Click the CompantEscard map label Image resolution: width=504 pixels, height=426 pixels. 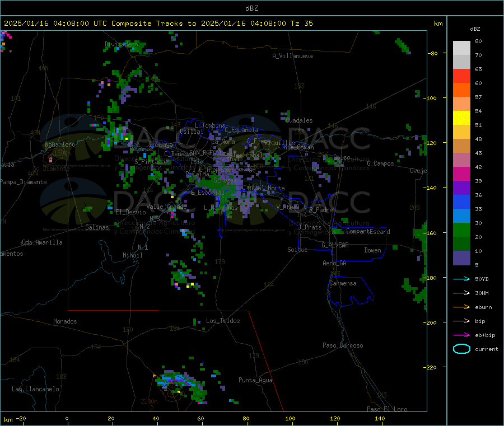[x=368, y=232]
